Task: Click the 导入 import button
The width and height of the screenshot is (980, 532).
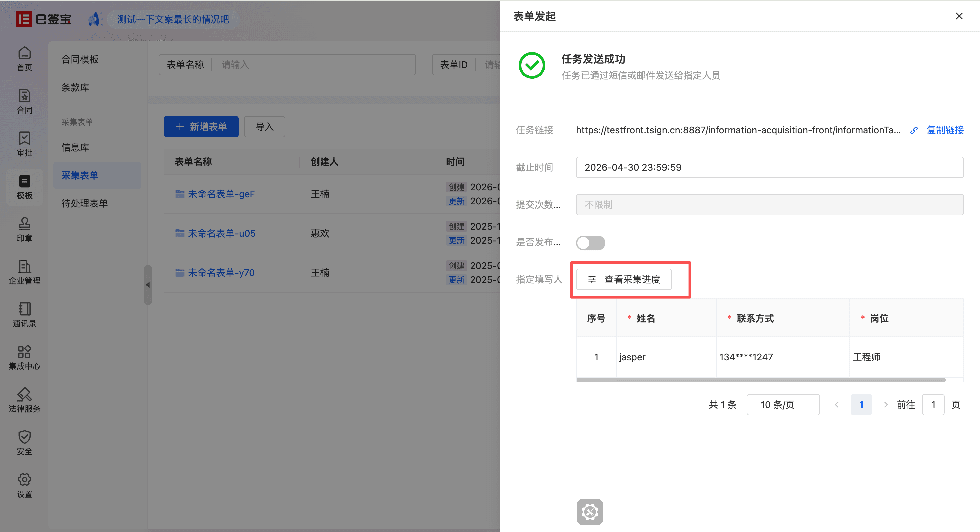Action: click(x=264, y=127)
